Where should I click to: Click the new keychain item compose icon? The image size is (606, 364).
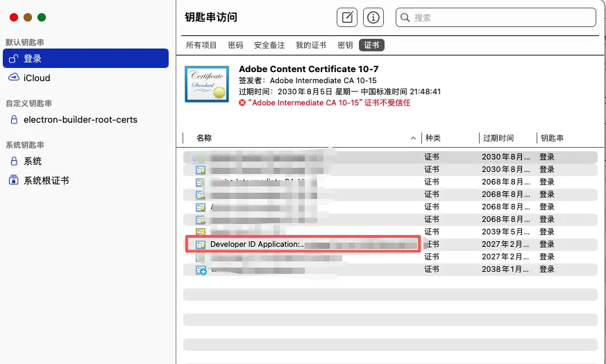click(346, 17)
